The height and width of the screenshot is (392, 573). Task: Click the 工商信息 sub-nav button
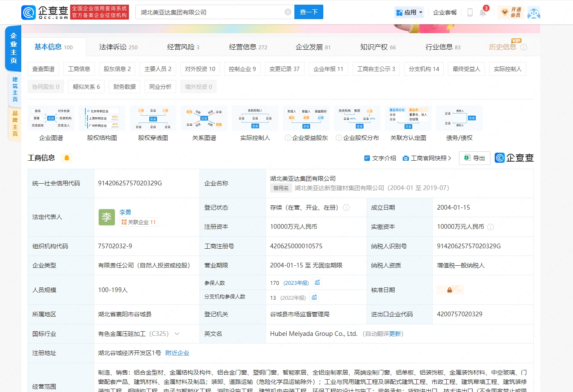pos(79,69)
